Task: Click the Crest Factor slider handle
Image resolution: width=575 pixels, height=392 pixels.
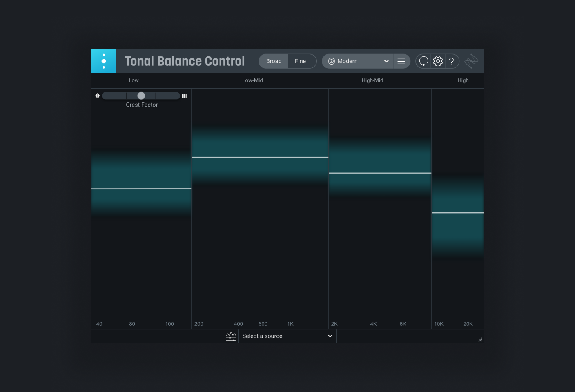Action: click(x=141, y=96)
